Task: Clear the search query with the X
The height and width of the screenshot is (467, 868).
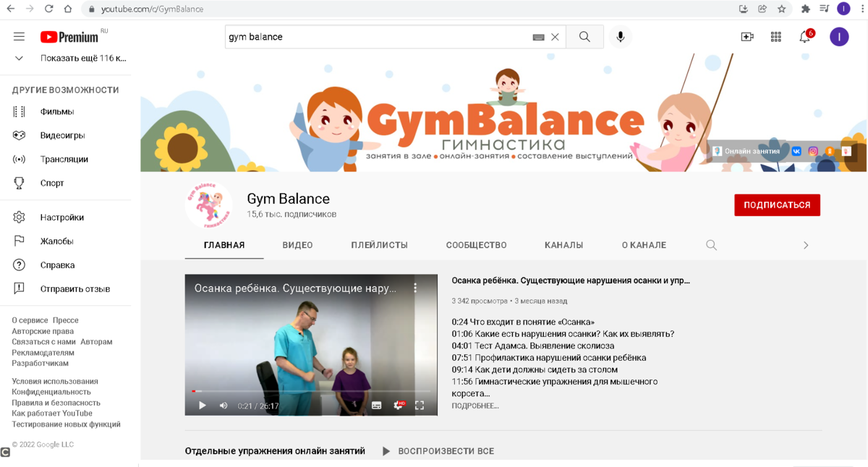Action: [556, 37]
